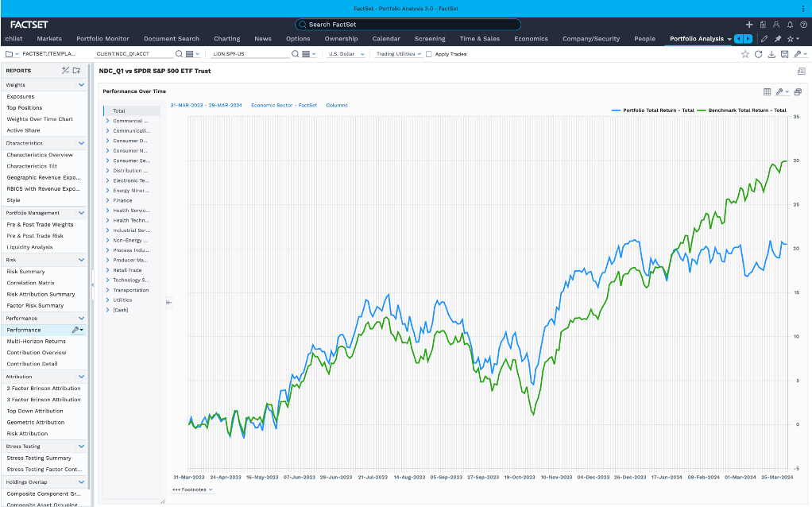The image size is (812, 507).
Task: Open the Columns link
Action: pyautogui.click(x=337, y=105)
